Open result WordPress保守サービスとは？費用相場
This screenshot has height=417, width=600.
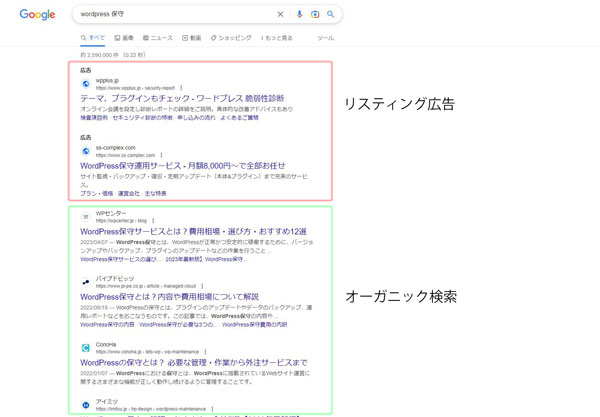coord(193,231)
